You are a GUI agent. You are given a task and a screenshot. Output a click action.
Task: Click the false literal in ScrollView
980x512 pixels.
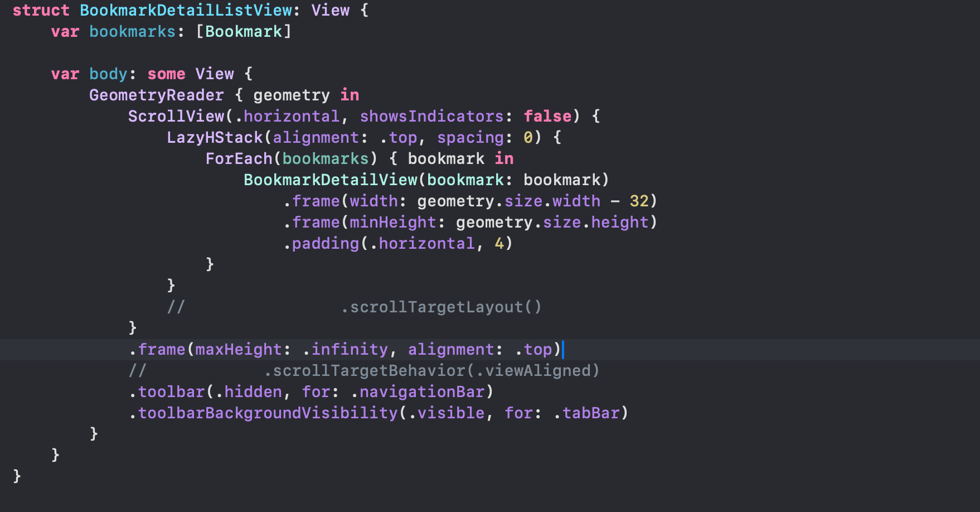click(547, 117)
